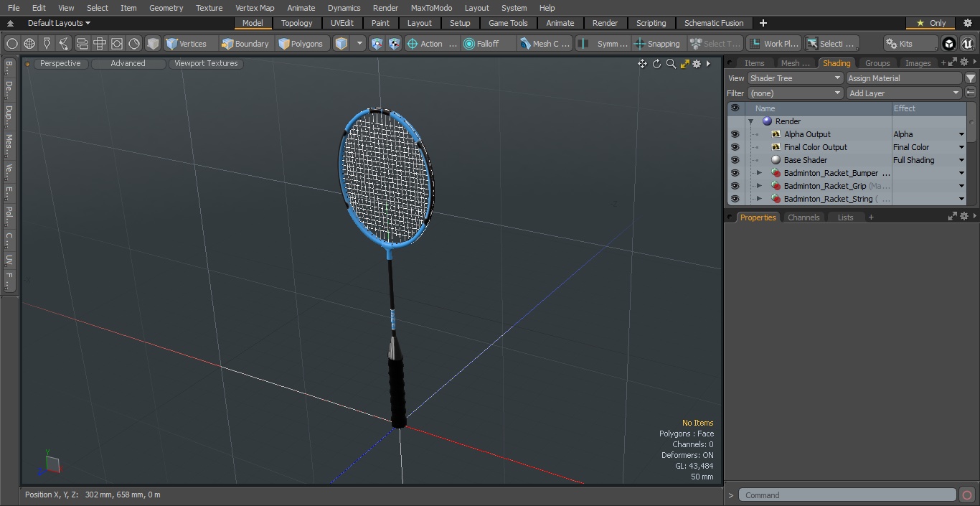Viewport: 980px width, 506px height.
Task: Toggle the star Only button
Action: [930, 23]
